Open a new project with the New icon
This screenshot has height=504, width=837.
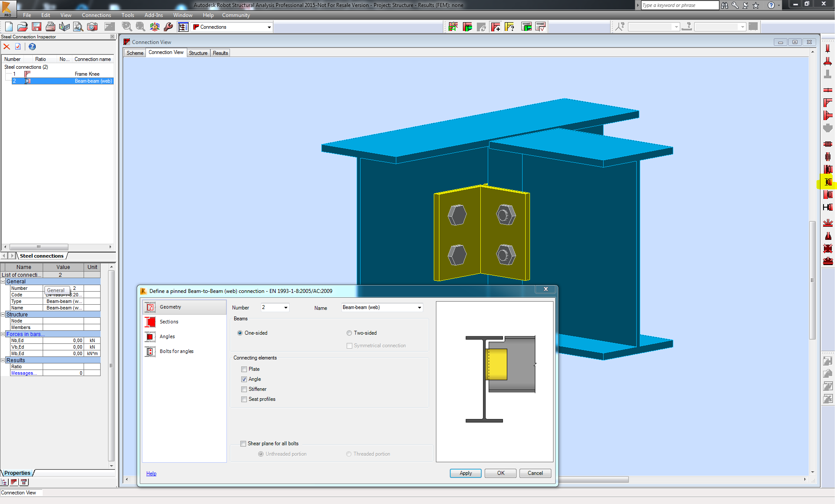click(8, 27)
